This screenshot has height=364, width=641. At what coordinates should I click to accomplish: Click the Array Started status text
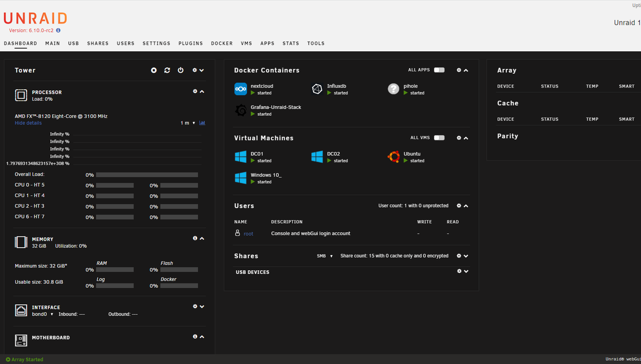pyautogui.click(x=27, y=359)
